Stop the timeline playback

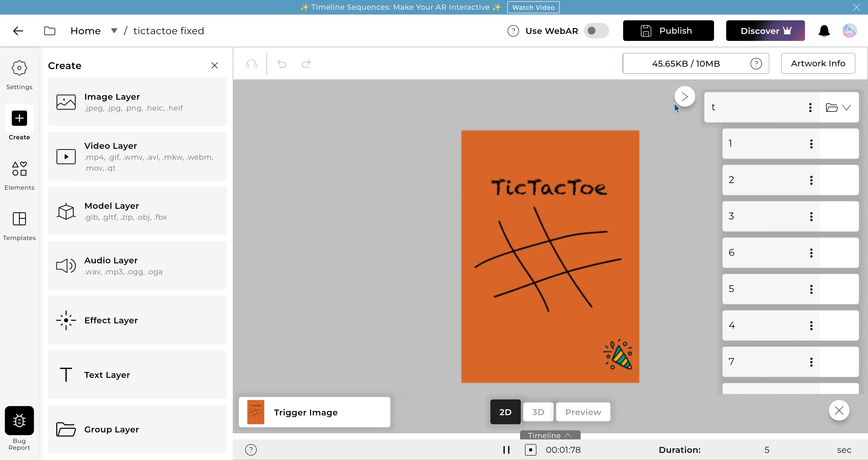tap(530, 450)
